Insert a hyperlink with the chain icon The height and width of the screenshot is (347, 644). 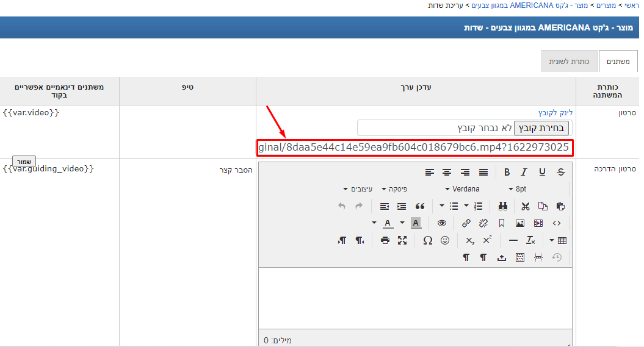coord(466,223)
